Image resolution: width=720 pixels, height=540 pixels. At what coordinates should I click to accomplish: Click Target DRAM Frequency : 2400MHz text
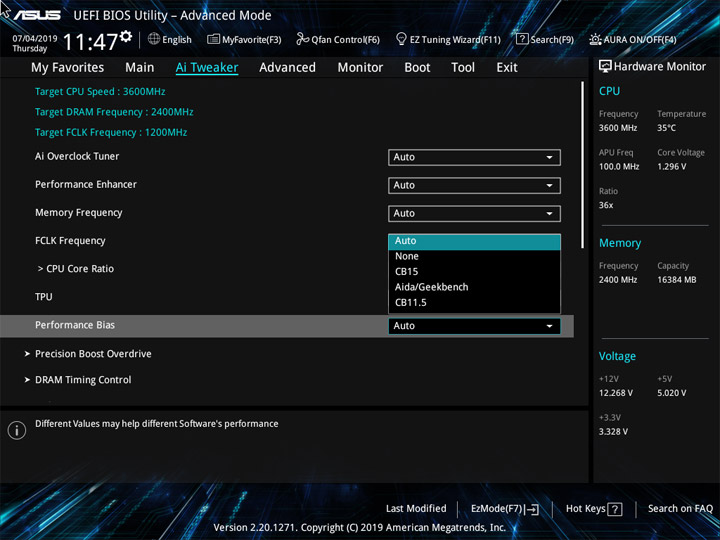(114, 112)
